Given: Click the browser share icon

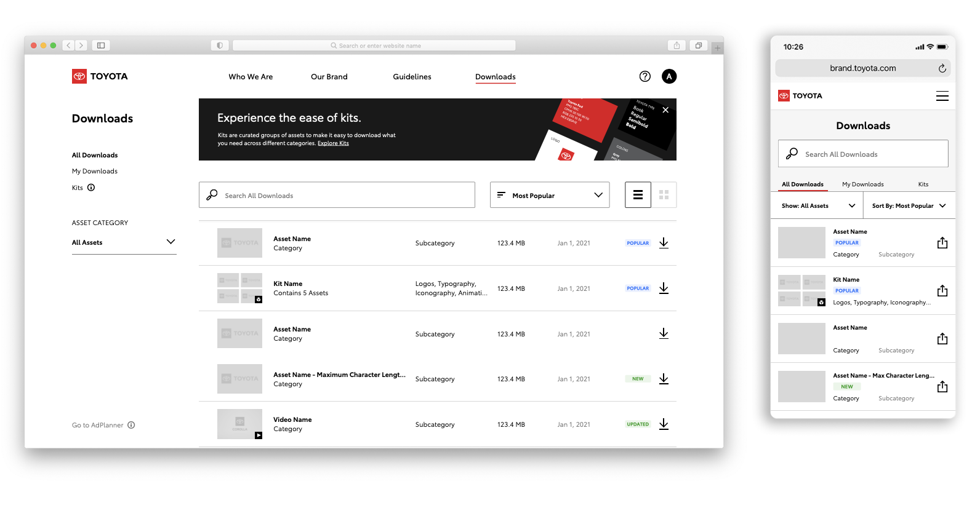Looking at the screenshot, I should [x=677, y=46].
